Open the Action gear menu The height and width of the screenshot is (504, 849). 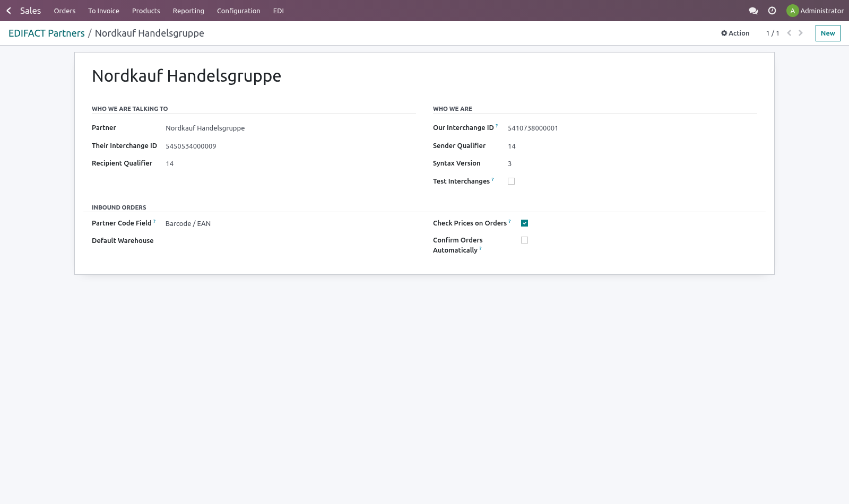tap(735, 33)
